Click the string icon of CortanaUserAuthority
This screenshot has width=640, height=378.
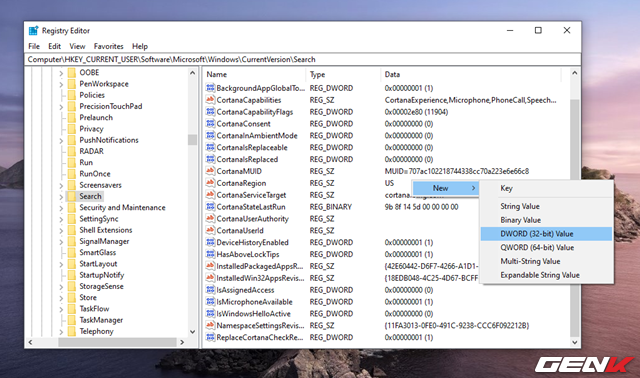click(210, 218)
